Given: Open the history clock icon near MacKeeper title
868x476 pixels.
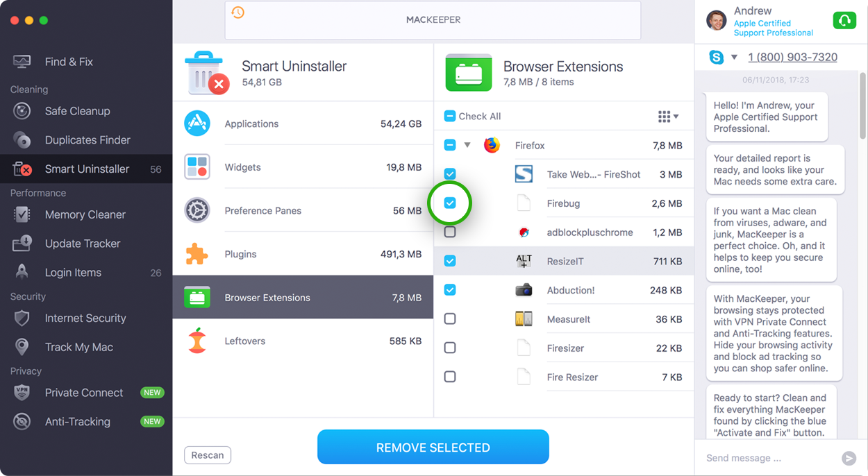Looking at the screenshot, I should click(238, 12).
